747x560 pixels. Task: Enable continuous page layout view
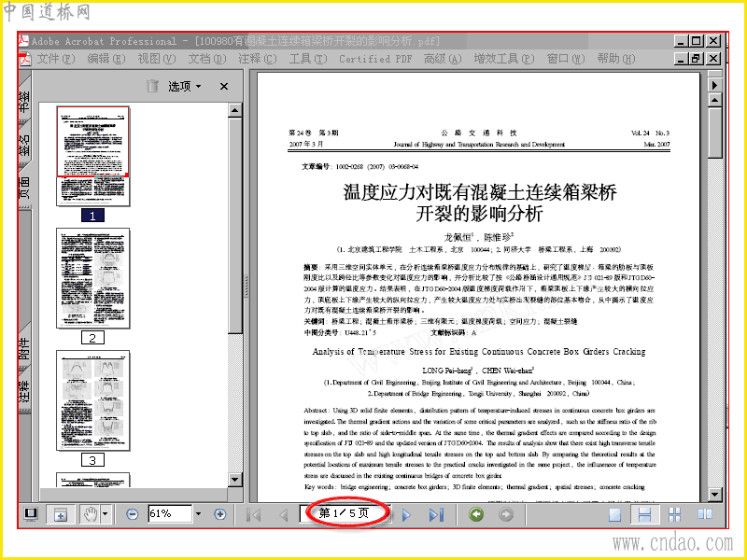pyautogui.click(x=644, y=514)
